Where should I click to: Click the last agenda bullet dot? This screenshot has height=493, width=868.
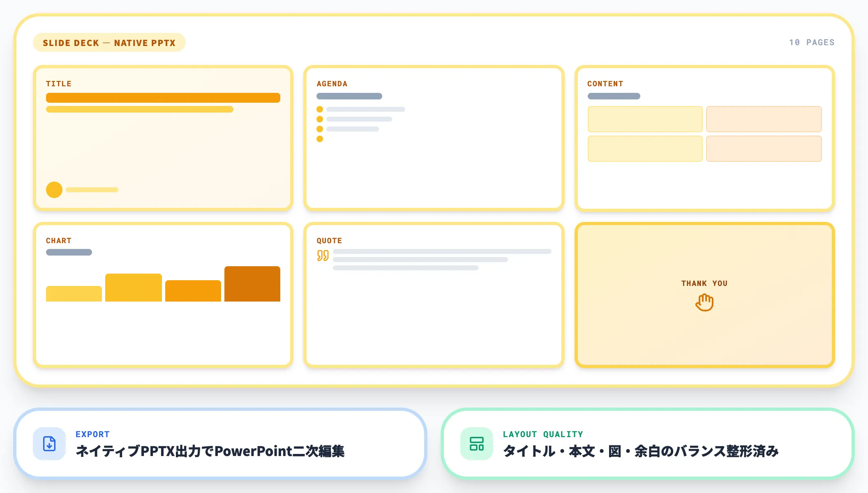(320, 139)
